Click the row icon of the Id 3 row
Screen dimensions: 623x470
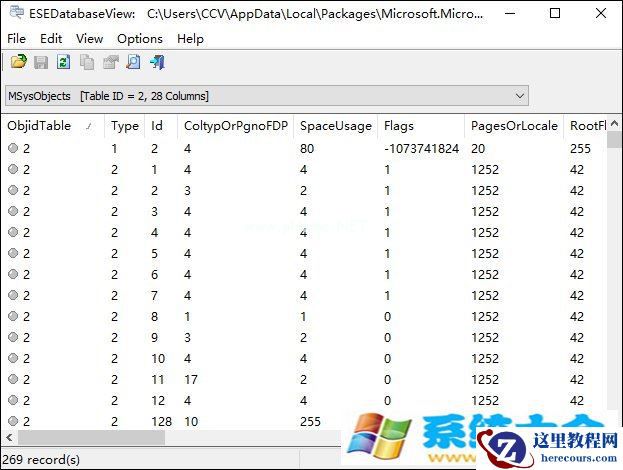tap(13, 211)
